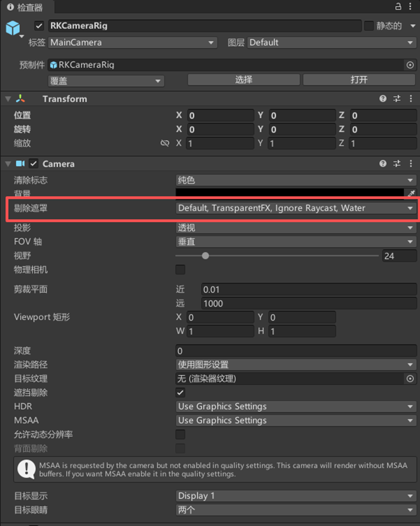Click the 深度 depth field
The width and height of the screenshot is (420, 526).
coord(296,351)
